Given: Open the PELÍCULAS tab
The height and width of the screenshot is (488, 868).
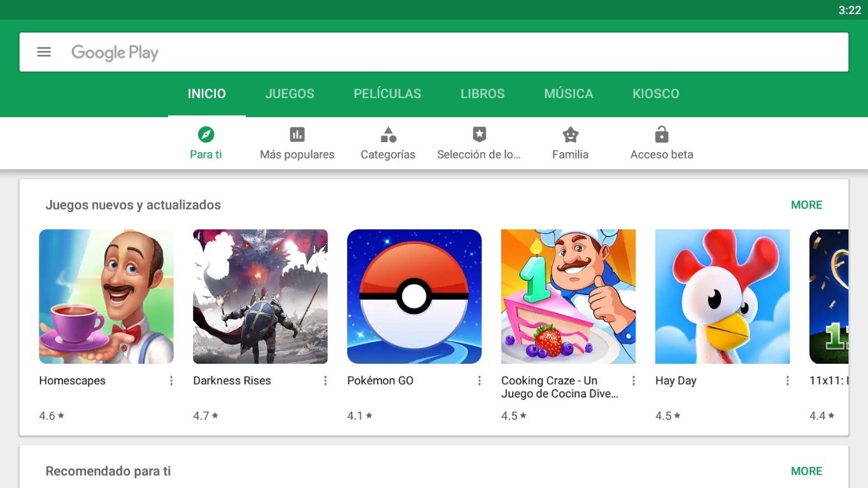Looking at the screenshot, I should click(387, 93).
